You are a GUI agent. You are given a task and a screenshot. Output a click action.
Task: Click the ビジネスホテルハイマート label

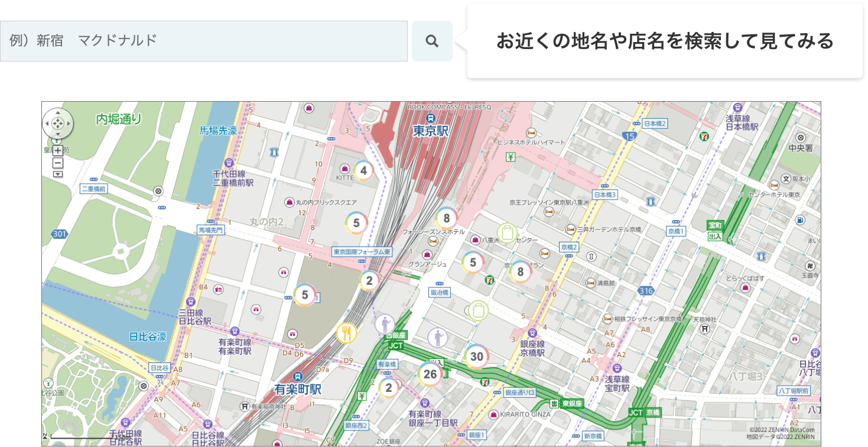coord(531,142)
